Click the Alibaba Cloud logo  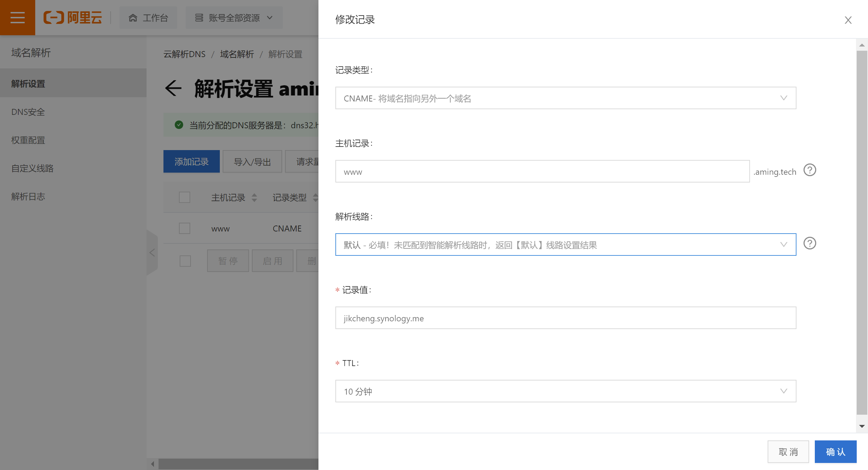tap(73, 18)
